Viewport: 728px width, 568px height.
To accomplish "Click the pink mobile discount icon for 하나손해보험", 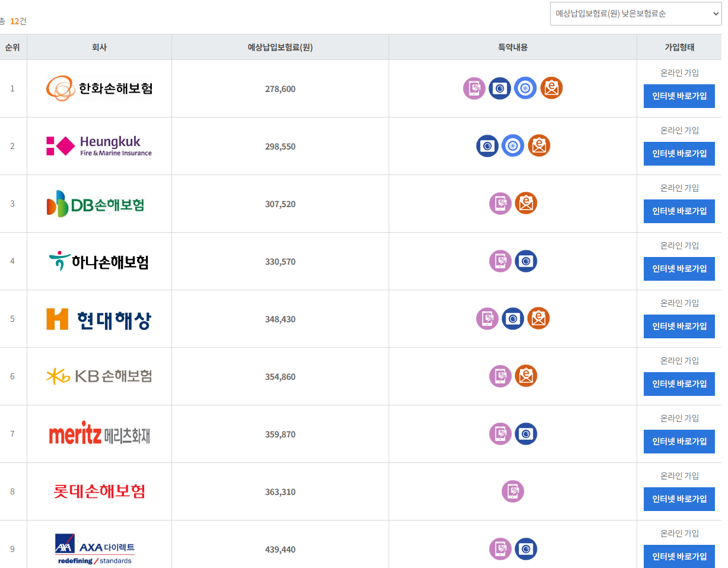I will [500, 261].
